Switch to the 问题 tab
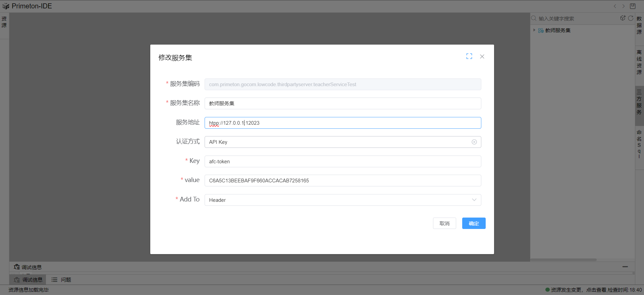Image resolution: width=644 pixels, height=295 pixels. [61, 280]
